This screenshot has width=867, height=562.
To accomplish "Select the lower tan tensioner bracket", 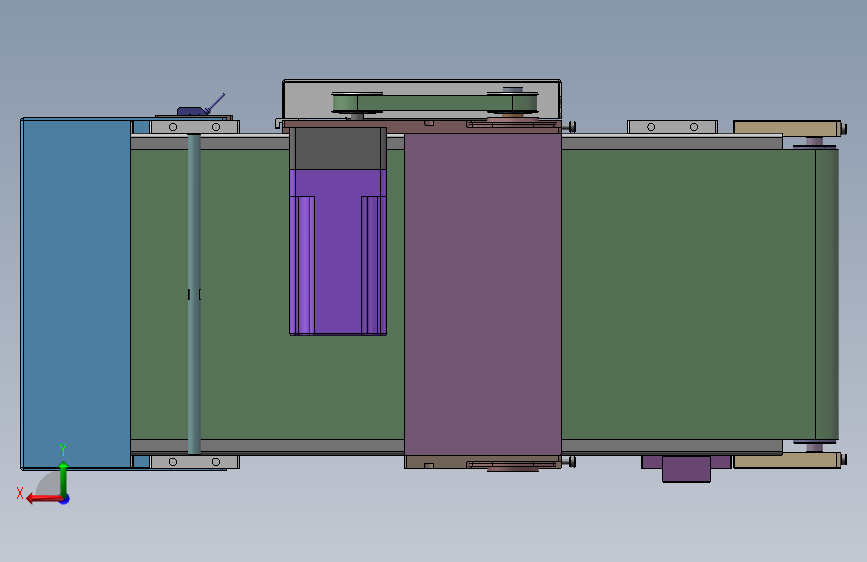I will [786, 460].
